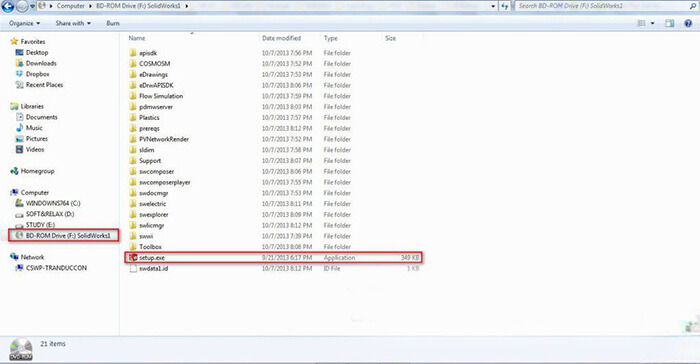Expand the address bar history dropdown arrow
The height and width of the screenshot is (364, 700).
pos(493,6)
